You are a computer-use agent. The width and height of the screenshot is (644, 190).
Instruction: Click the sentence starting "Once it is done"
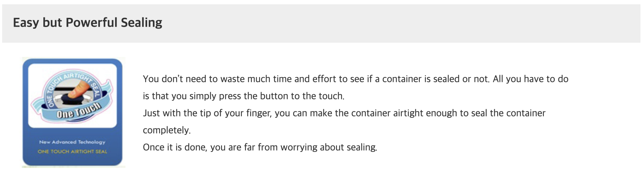pyautogui.click(x=260, y=147)
